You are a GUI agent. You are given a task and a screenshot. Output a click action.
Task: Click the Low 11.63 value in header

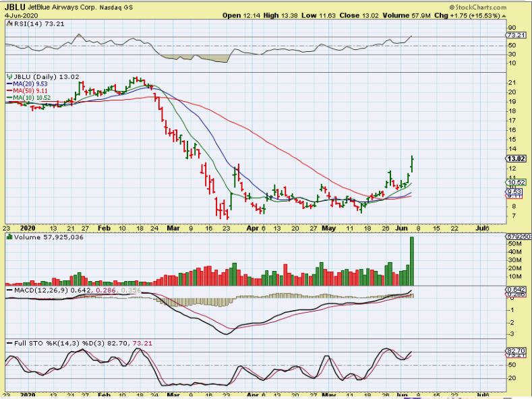319,16
